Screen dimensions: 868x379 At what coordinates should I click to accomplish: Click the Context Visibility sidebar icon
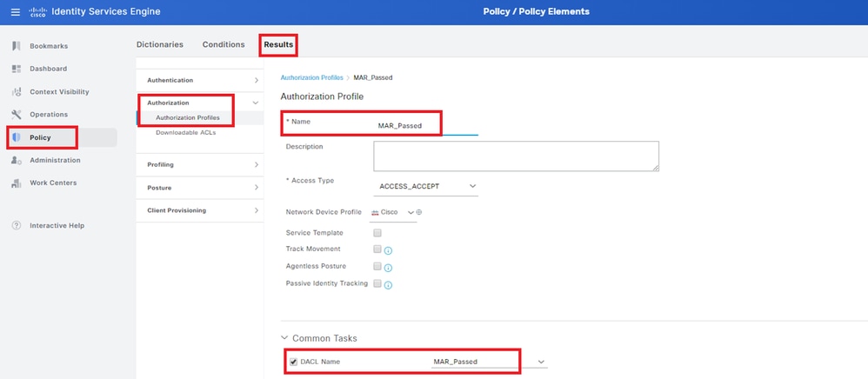tap(16, 92)
